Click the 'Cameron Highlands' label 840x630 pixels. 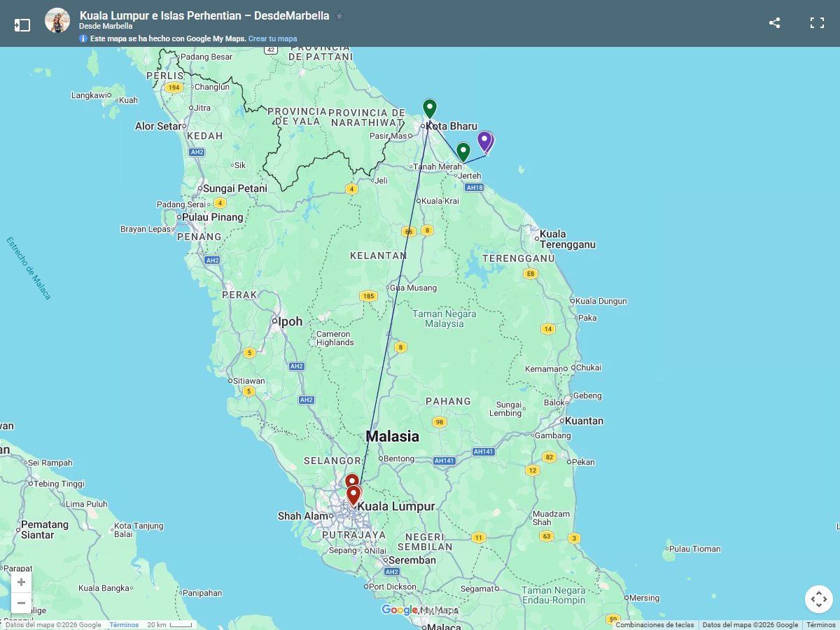tap(335, 338)
